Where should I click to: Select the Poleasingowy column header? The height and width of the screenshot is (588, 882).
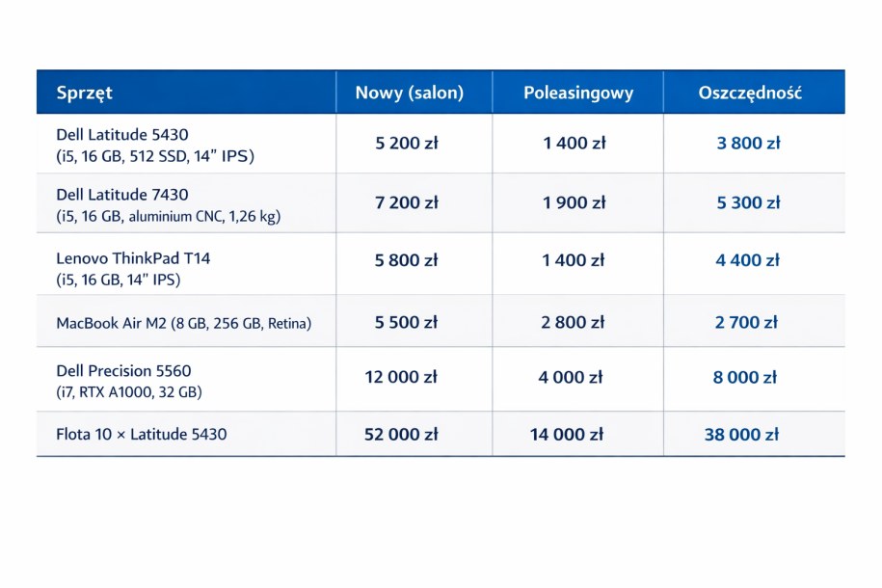pyautogui.click(x=578, y=93)
